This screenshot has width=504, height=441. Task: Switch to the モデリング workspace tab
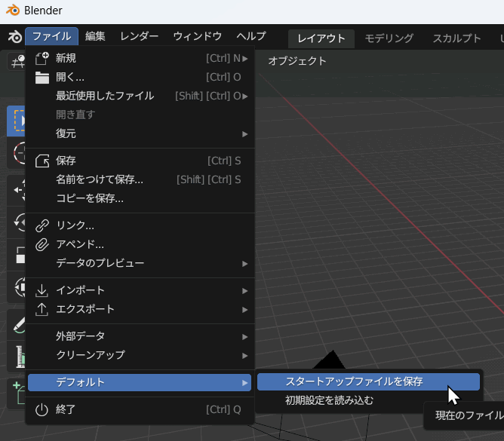click(389, 38)
